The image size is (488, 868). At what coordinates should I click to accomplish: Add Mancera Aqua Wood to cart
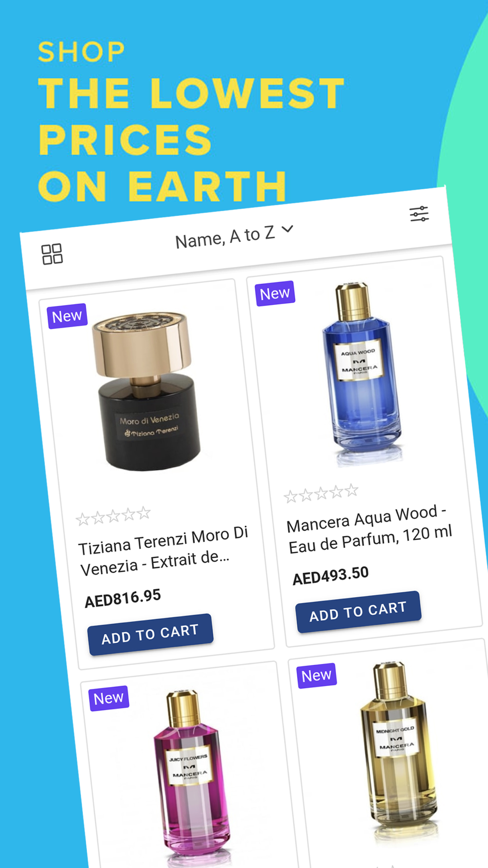(358, 611)
